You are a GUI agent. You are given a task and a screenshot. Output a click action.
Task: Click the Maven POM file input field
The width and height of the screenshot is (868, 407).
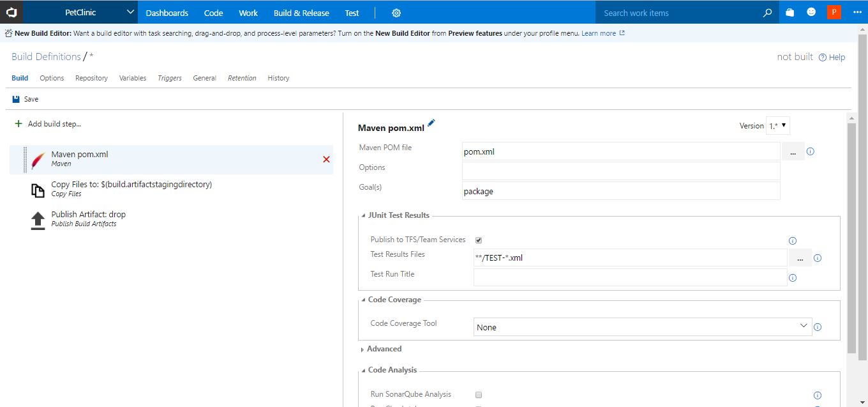coord(621,151)
